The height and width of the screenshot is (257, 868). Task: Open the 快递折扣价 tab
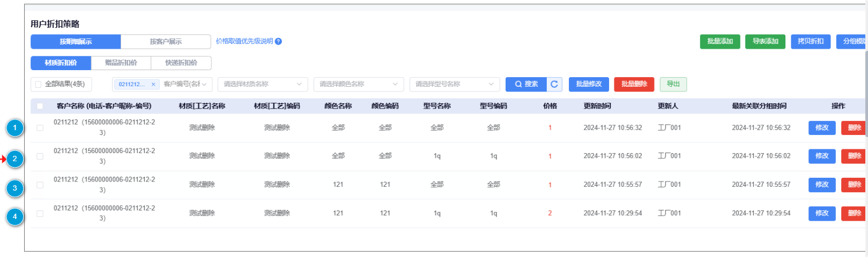coord(181,63)
